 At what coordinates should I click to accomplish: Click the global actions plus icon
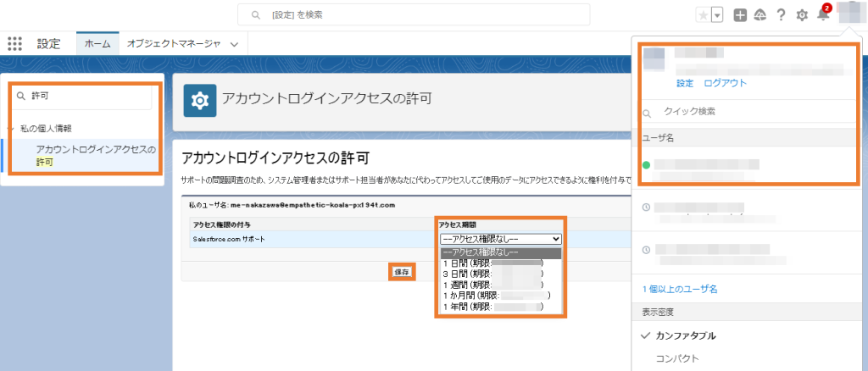click(740, 15)
